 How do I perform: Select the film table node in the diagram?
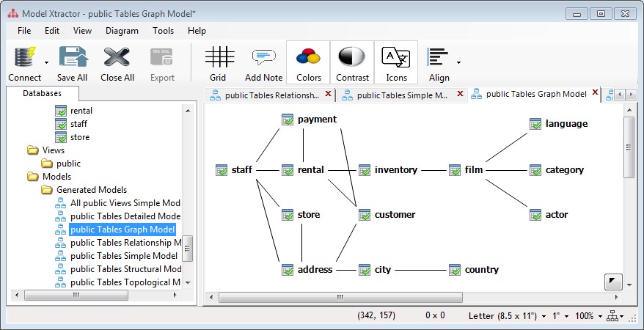(x=473, y=170)
